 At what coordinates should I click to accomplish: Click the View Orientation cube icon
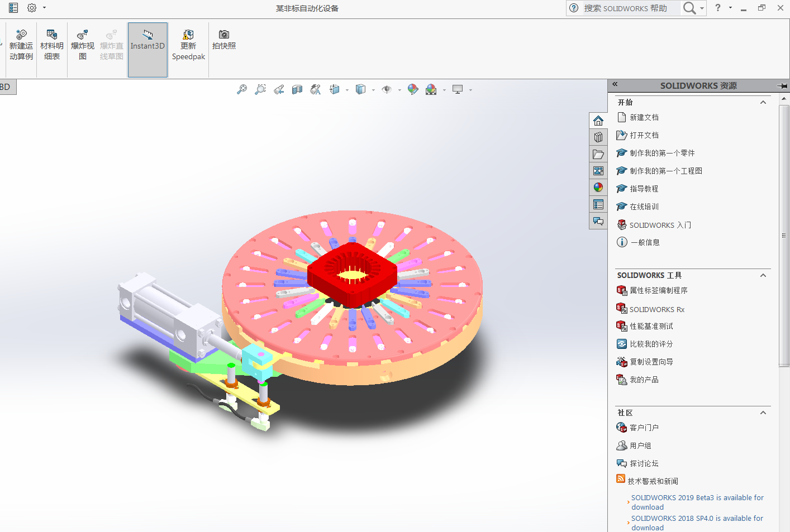[335, 89]
